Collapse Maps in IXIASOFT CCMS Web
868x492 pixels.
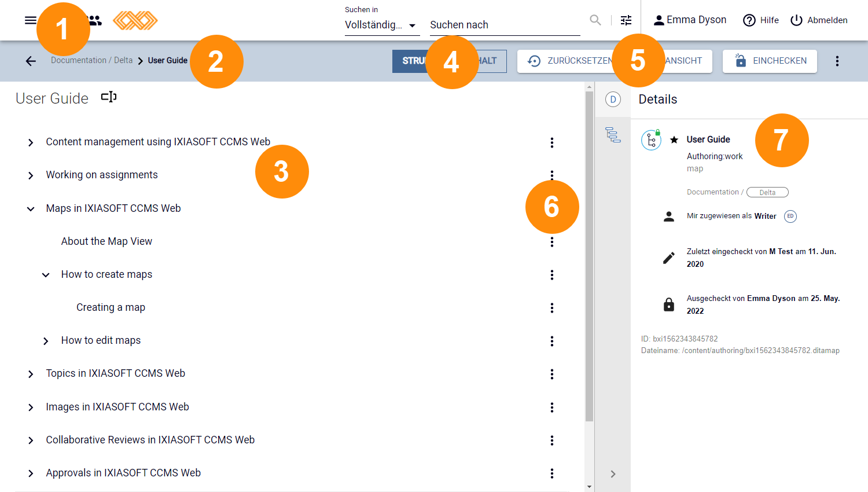31,209
